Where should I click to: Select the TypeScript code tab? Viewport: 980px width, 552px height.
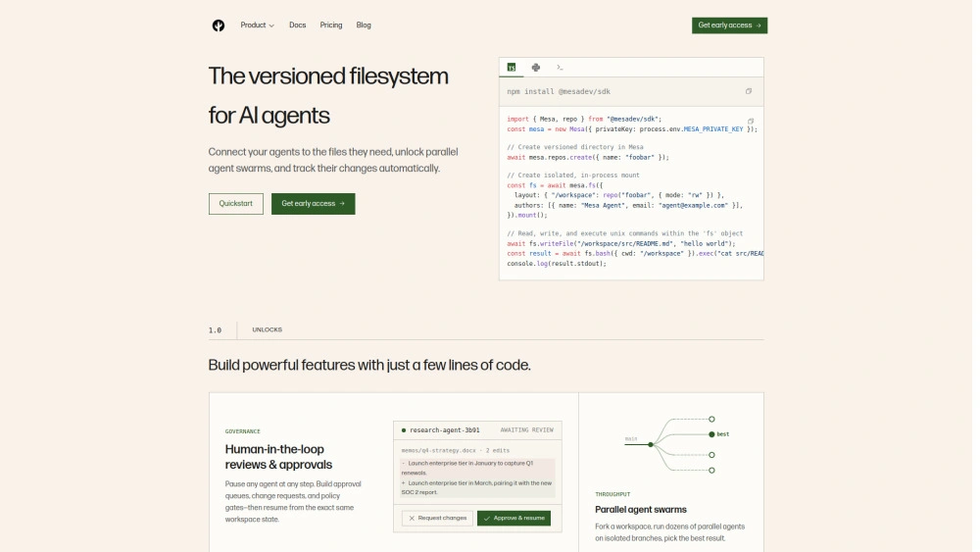(512, 68)
